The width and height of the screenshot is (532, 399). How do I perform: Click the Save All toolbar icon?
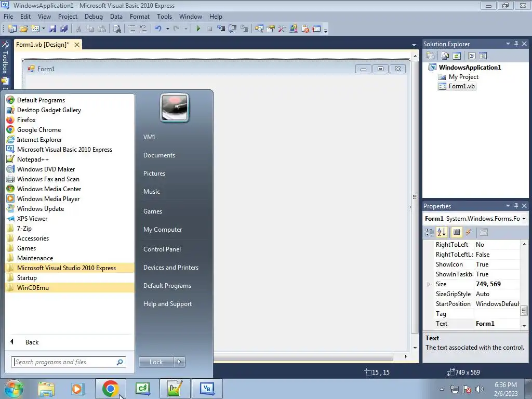coord(64,29)
